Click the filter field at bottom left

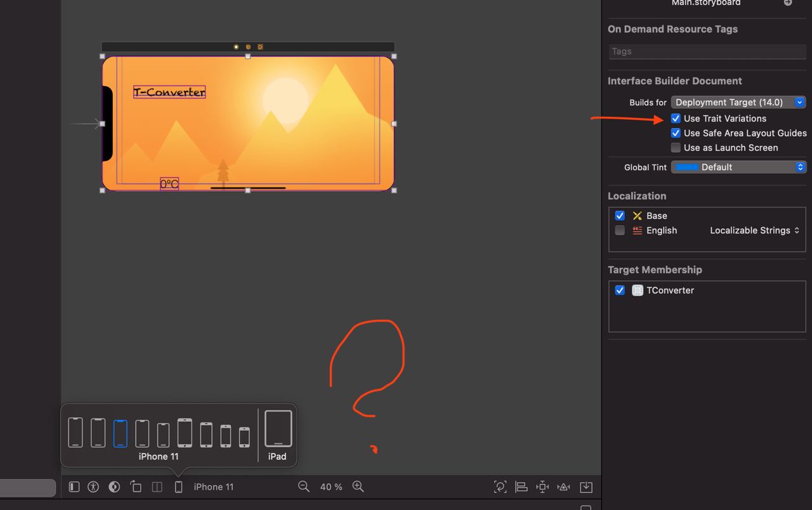[28, 487]
